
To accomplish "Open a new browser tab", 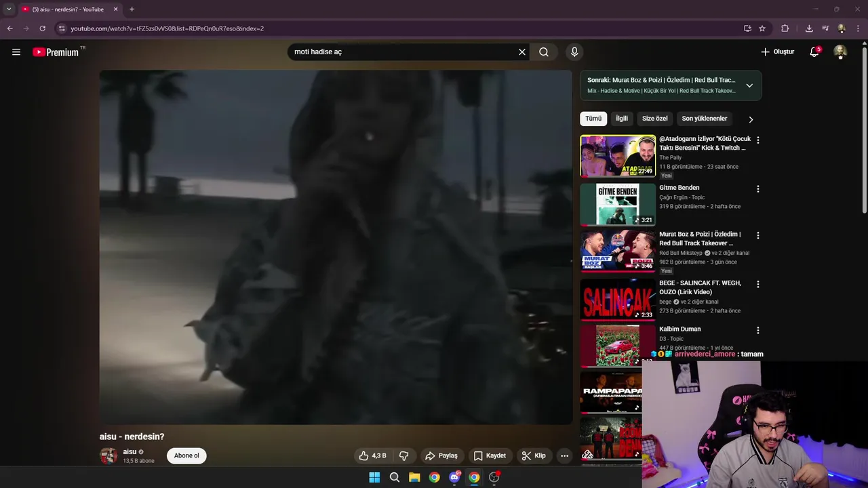I will [x=132, y=9].
